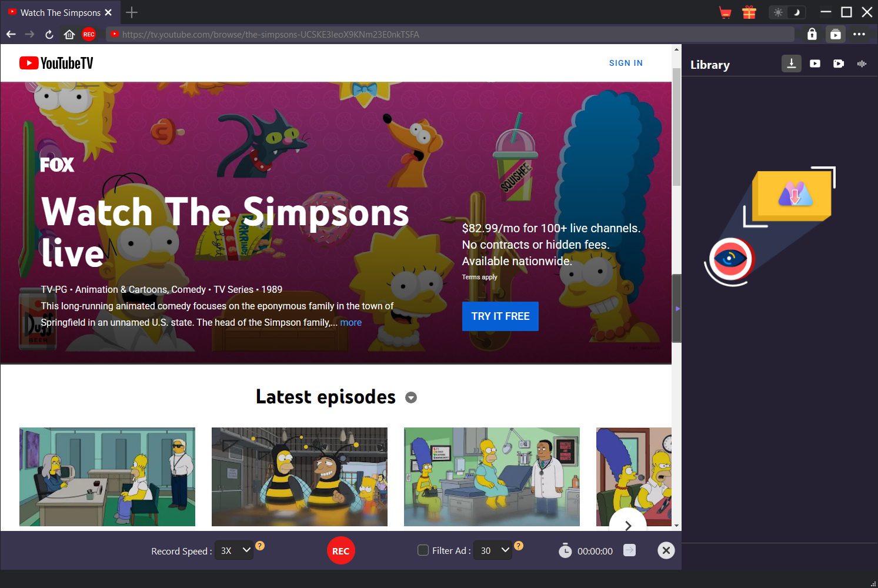This screenshot has height=588, width=878.
Task: Click the SIGN IN link
Action: point(626,63)
